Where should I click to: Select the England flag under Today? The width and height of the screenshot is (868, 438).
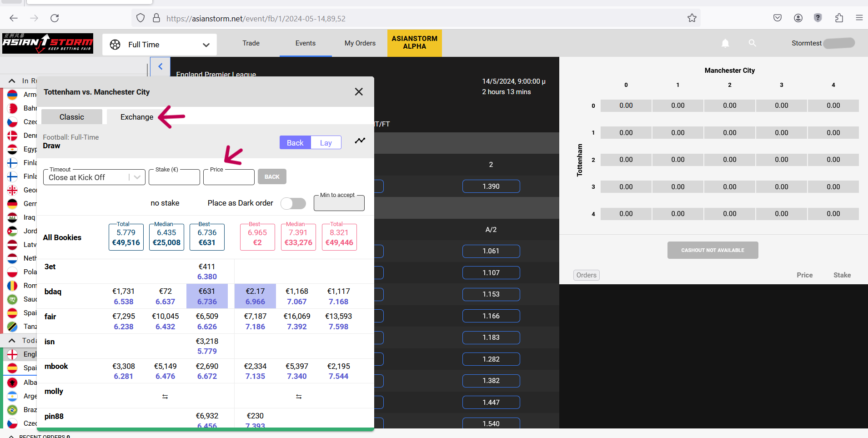[12, 354]
